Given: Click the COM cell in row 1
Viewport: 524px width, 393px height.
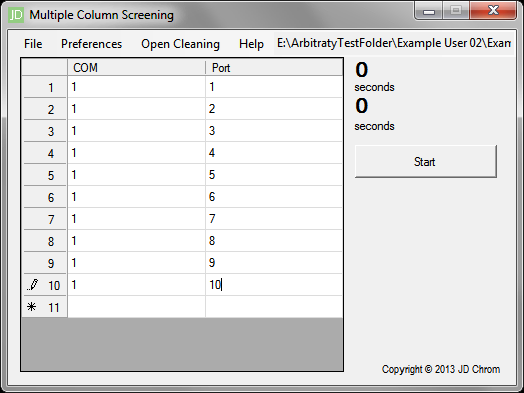Looking at the screenshot, I should [x=136, y=87].
